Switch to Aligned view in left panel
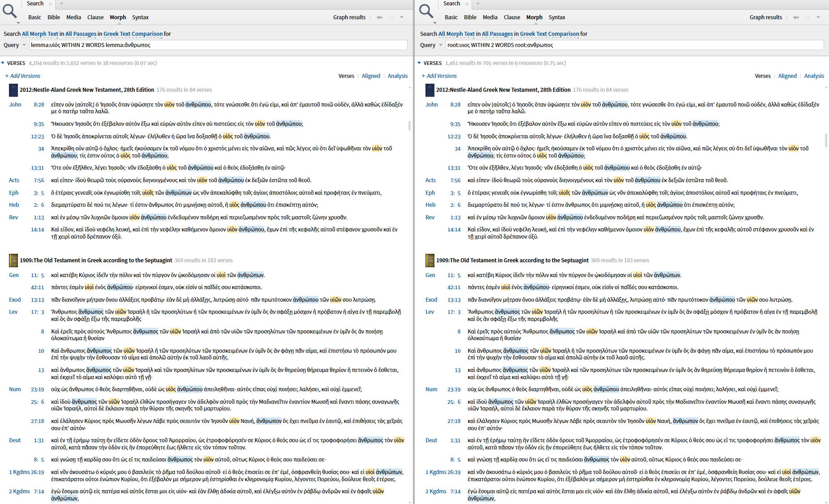This screenshot has height=504, width=829. 371,76
